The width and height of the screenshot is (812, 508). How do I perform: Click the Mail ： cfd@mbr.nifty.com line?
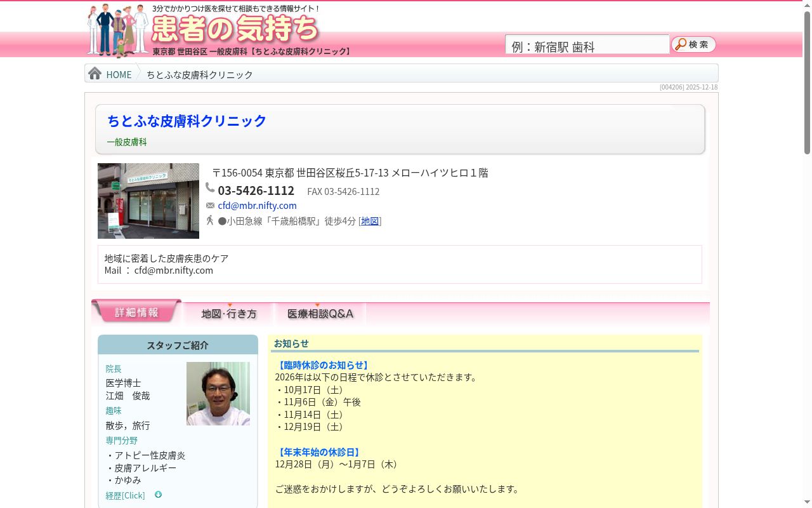point(159,271)
